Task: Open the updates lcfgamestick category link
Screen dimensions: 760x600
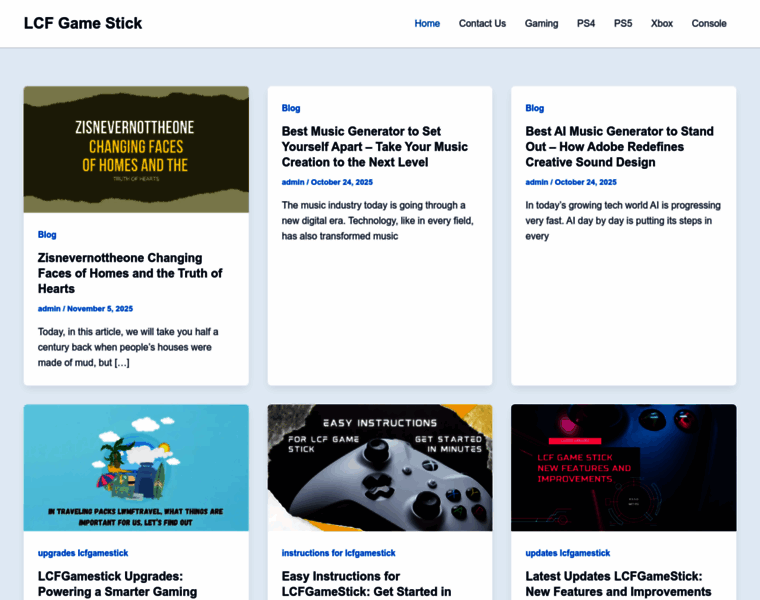Action: coord(568,553)
